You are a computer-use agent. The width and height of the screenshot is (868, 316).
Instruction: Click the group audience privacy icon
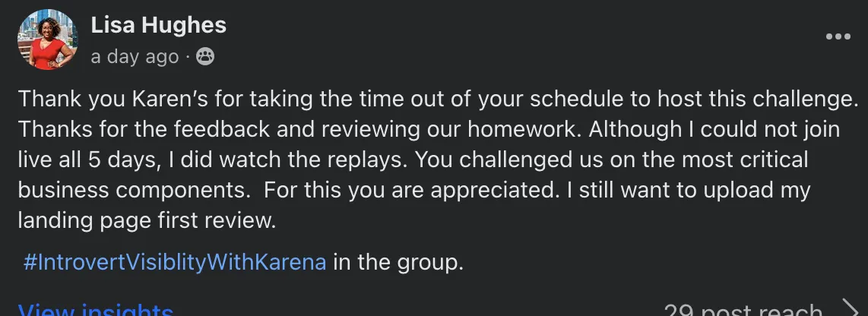(x=205, y=56)
